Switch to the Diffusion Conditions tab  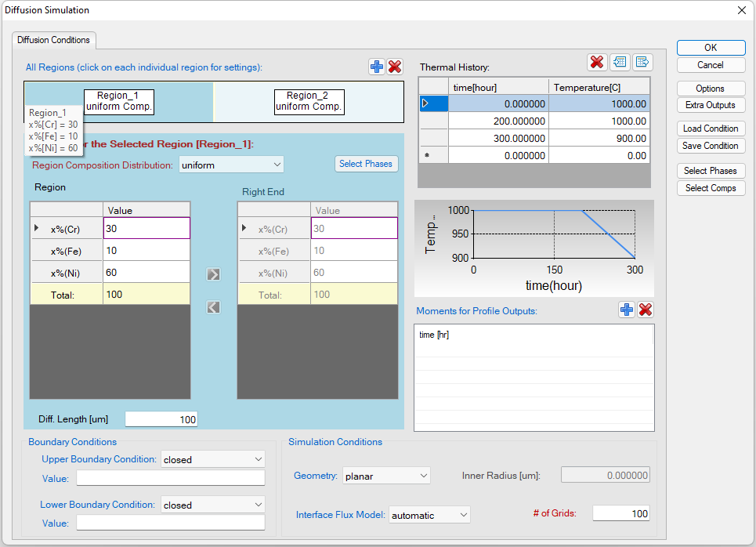tap(54, 40)
